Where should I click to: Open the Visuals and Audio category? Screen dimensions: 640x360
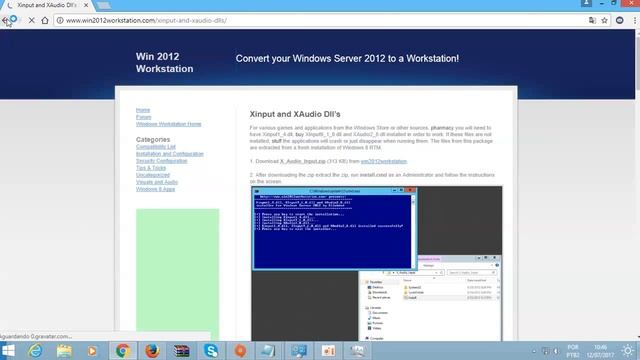point(157,182)
